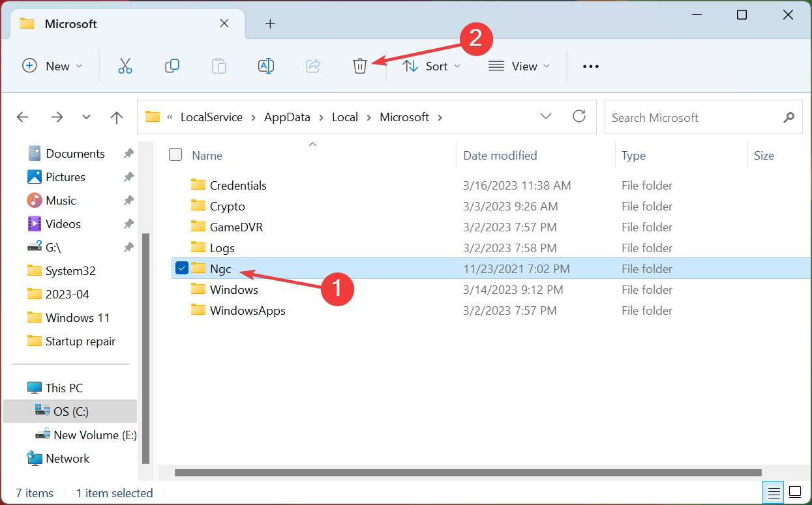Open System32 in navigation pane

[x=70, y=271]
